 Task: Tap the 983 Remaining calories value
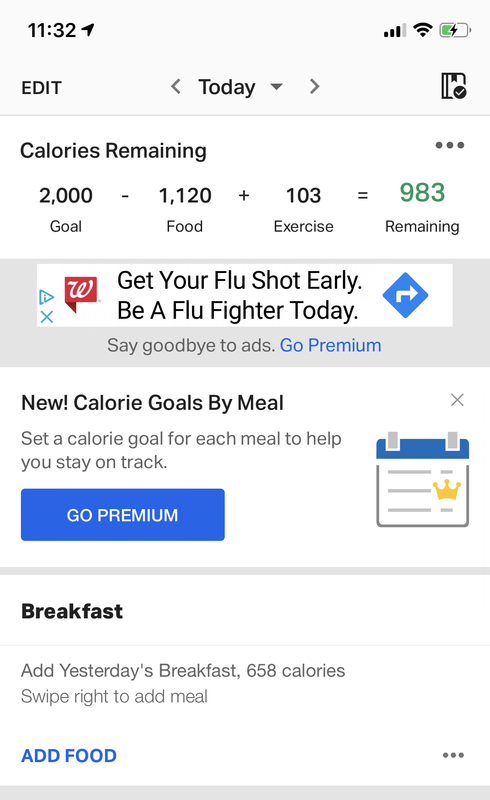422,193
